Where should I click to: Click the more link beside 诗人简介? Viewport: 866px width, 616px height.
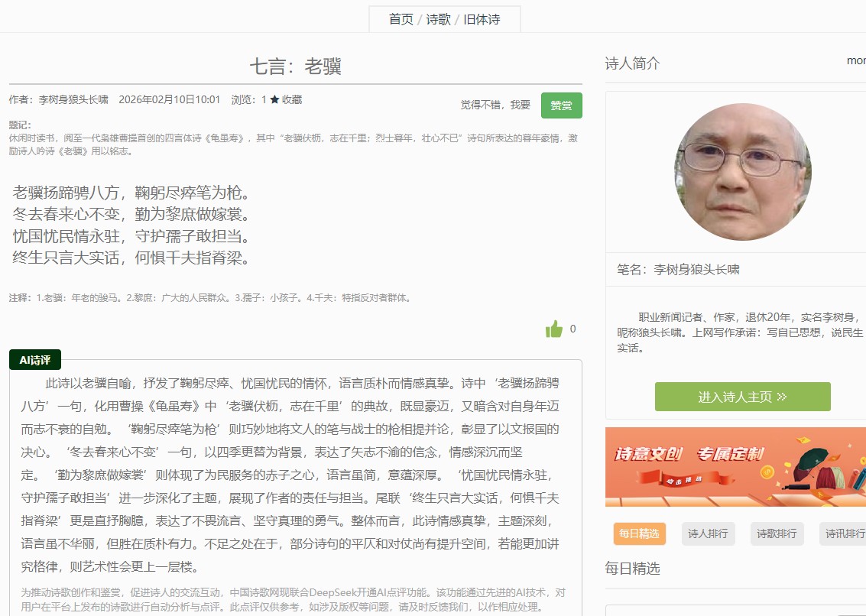click(x=856, y=61)
